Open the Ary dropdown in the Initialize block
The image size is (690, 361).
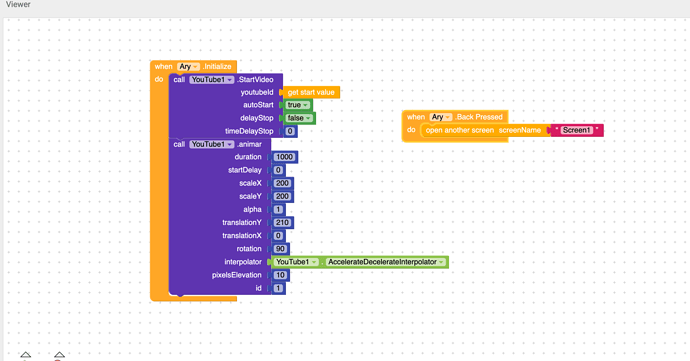pyautogui.click(x=189, y=66)
